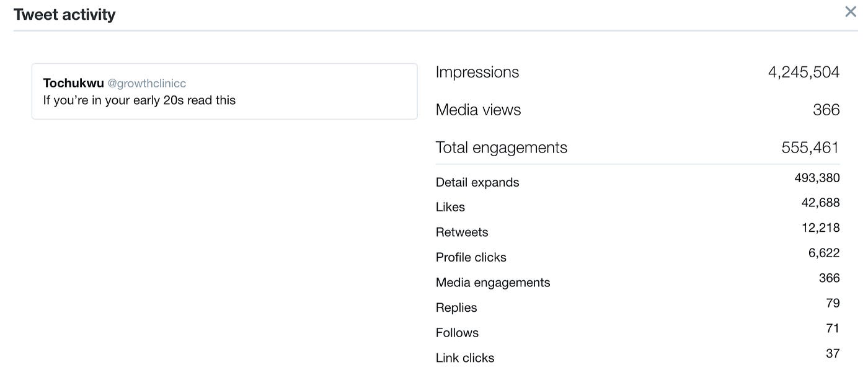Select the Likes metric label

pyautogui.click(x=450, y=207)
